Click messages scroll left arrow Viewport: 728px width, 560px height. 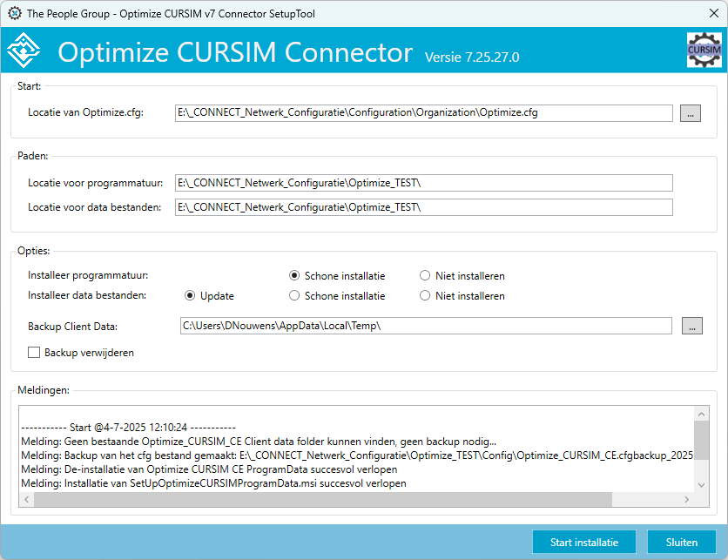26,500
